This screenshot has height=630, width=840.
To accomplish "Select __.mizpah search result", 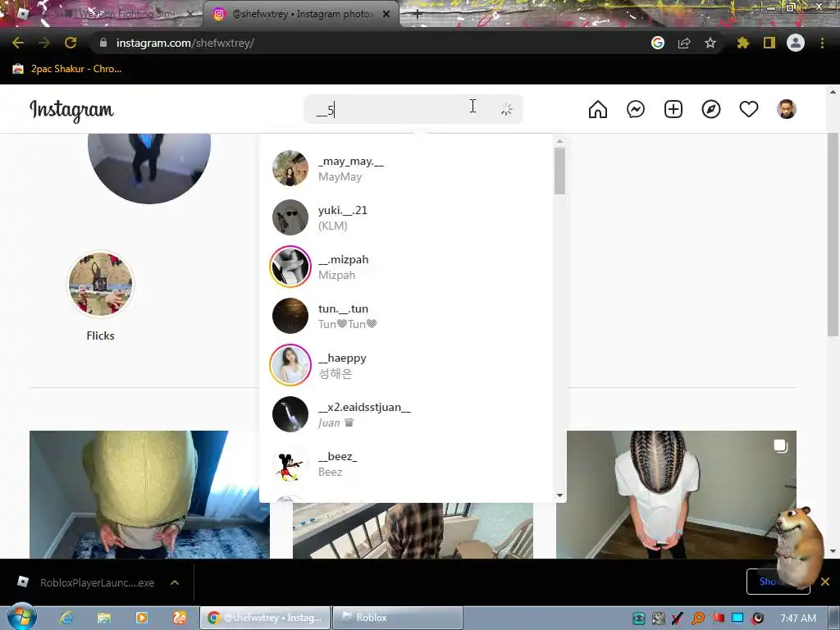I will click(x=406, y=267).
